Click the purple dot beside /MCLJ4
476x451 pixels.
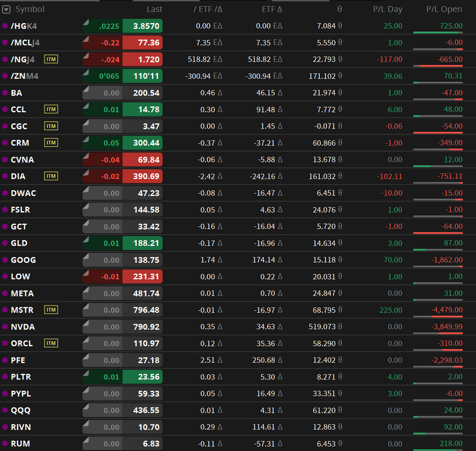point(5,42)
